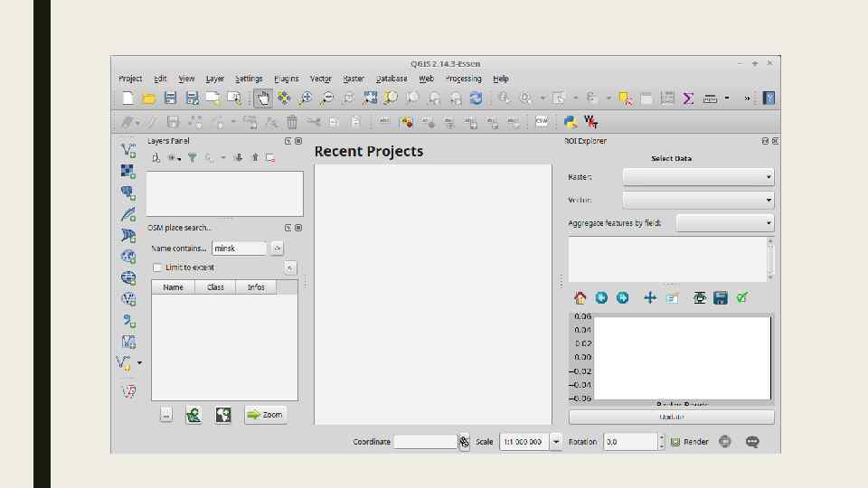Click the Add WMS/WMTS Layer globe icon
This screenshot has width=868, height=488.
tap(128, 257)
